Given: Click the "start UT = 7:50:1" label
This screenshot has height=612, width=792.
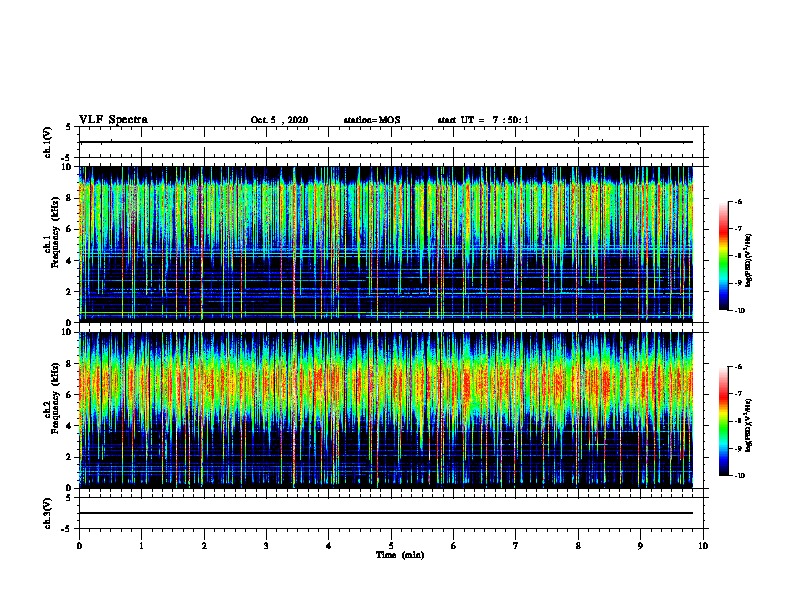Looking at the screenshot, I should (x=483, y=120).
